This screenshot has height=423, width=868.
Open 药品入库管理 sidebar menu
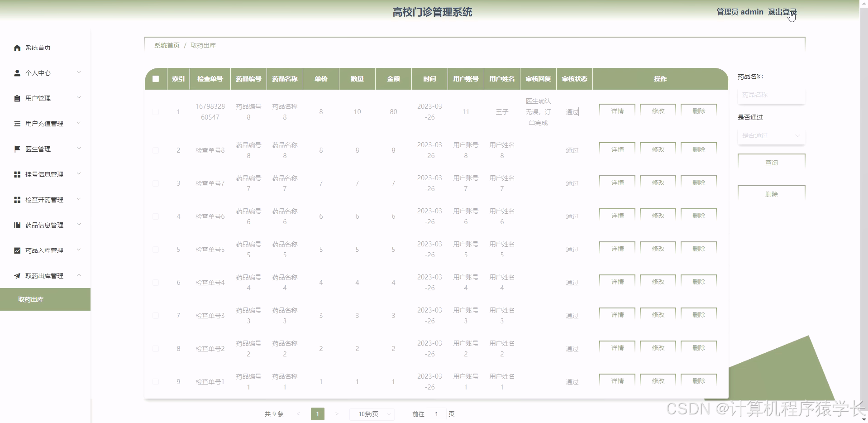[44, 250]
